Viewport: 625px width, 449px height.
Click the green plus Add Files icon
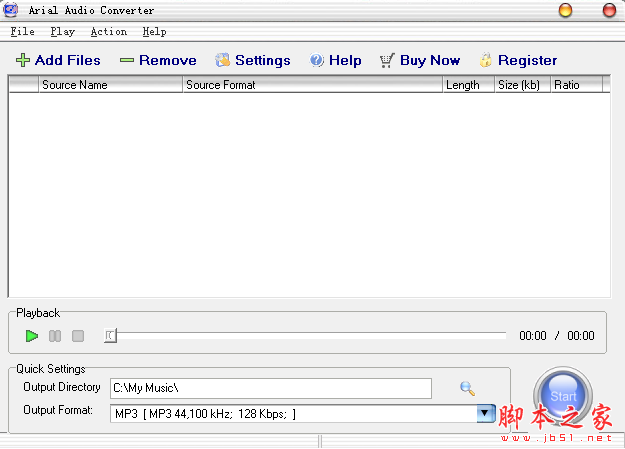click(23, 60)
